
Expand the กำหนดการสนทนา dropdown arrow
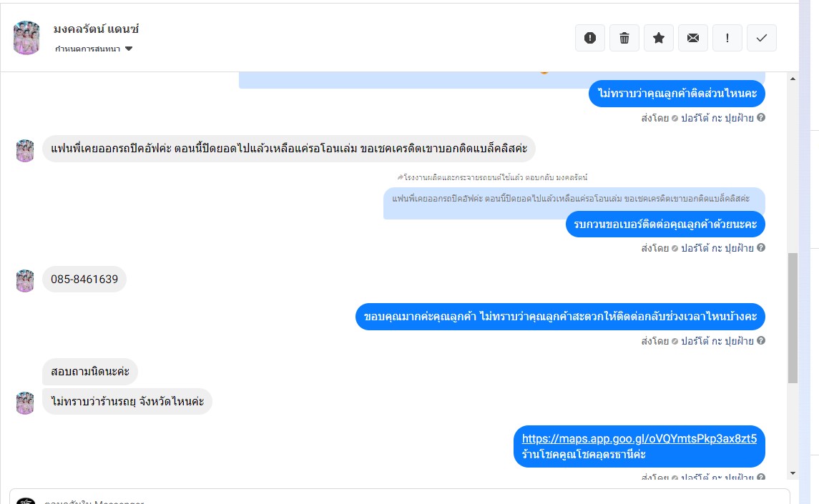129,49
